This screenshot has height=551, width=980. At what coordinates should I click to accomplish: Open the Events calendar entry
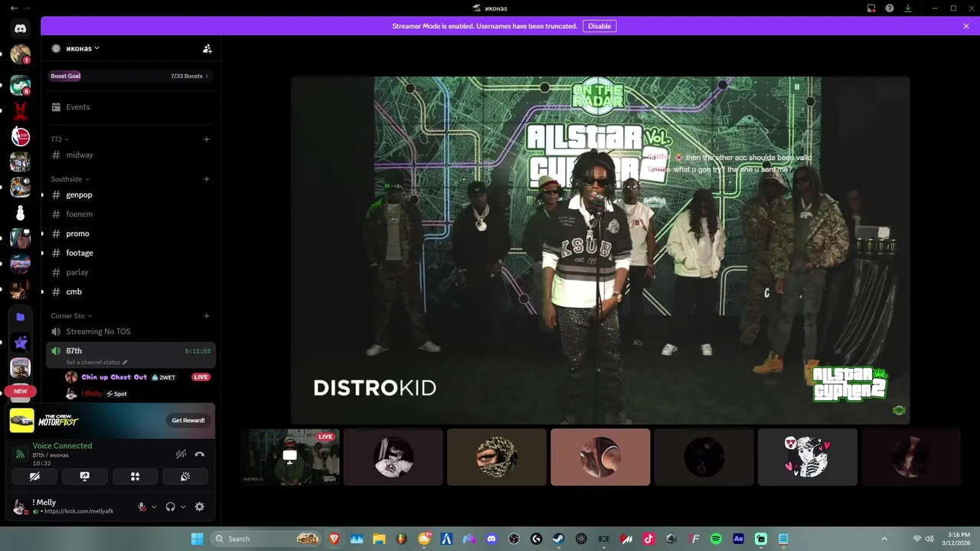tap(130, 107)
